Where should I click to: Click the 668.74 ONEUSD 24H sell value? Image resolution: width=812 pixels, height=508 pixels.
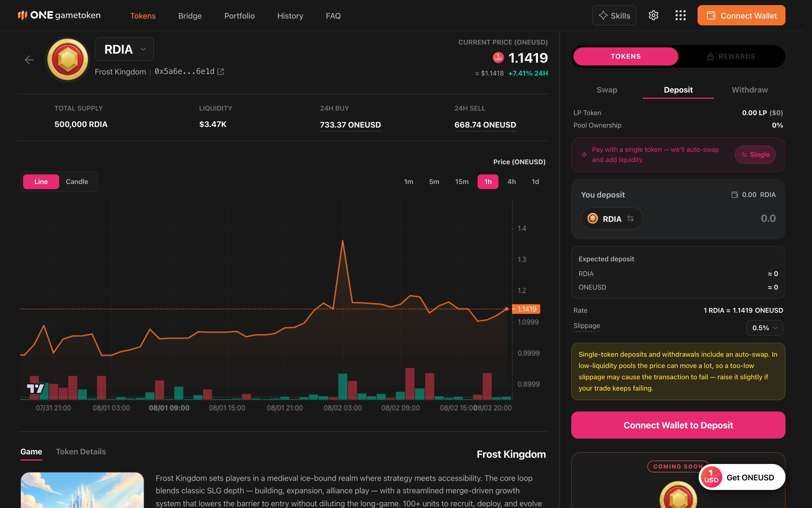click(x=485, y=125)
